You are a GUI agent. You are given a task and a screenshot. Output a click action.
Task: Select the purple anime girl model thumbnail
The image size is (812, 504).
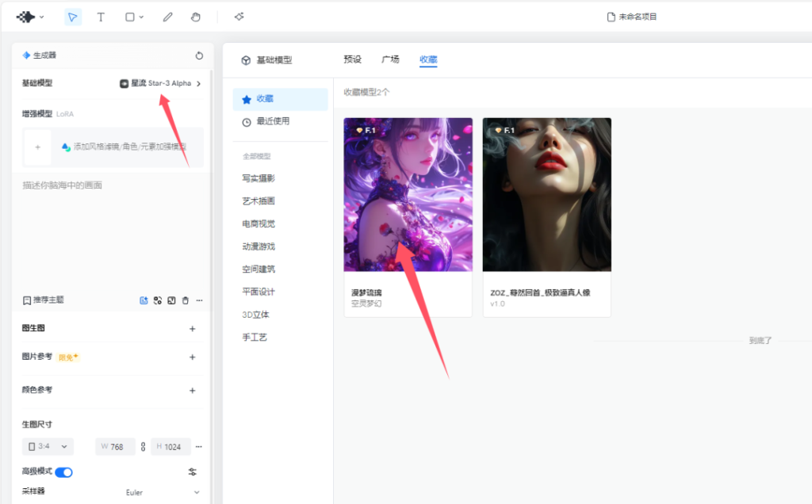408,195
